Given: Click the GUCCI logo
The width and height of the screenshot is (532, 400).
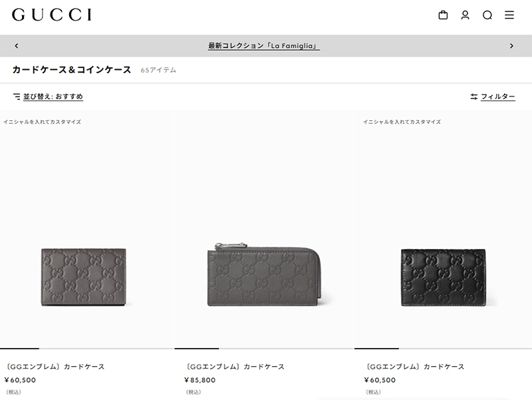Looking at the screenshot, I should (x=52, y=15).
